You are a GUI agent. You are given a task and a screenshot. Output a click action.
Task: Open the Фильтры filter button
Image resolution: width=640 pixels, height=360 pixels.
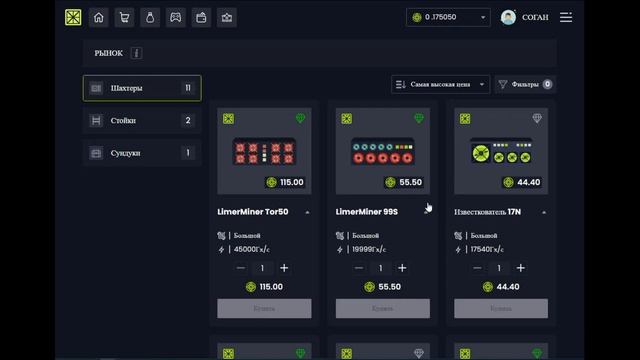(525, 84)
